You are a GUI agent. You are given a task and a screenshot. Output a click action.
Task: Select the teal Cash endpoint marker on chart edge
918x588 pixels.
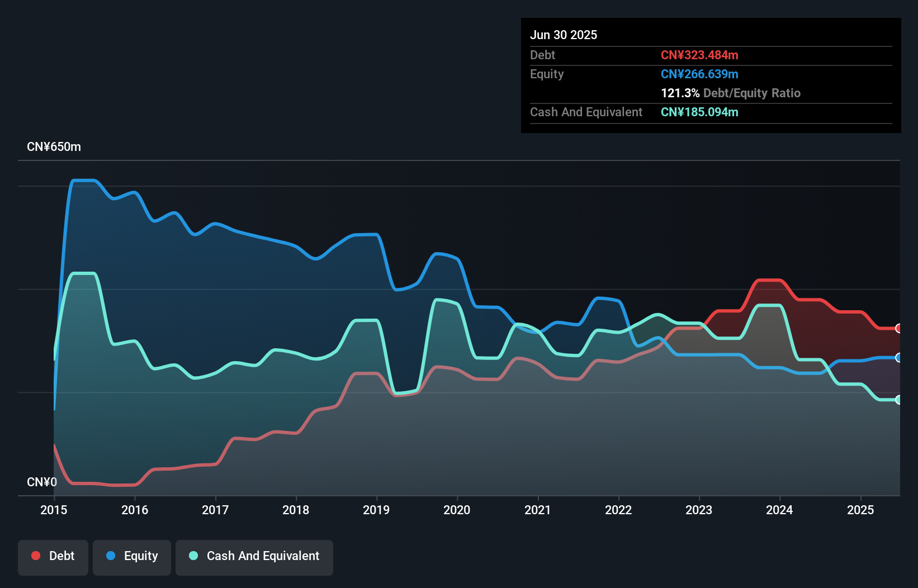(898, 400)
